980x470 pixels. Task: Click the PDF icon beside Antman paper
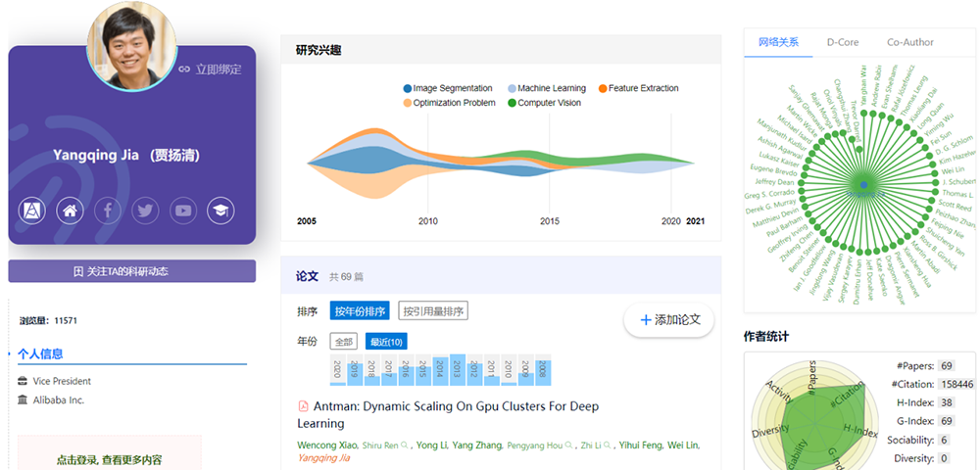point(303,406)
